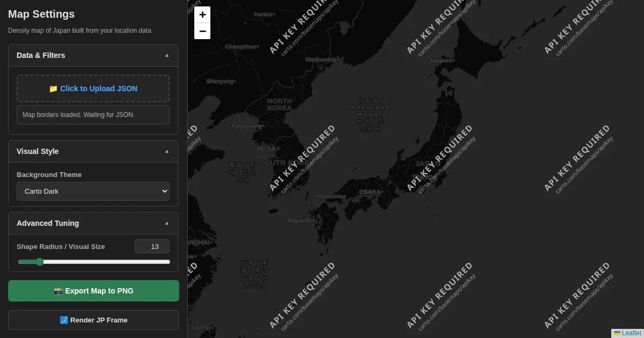Click the Advanced Tuning header title
Viewport: 644px width, 338px height.
(x=48, y=223)
